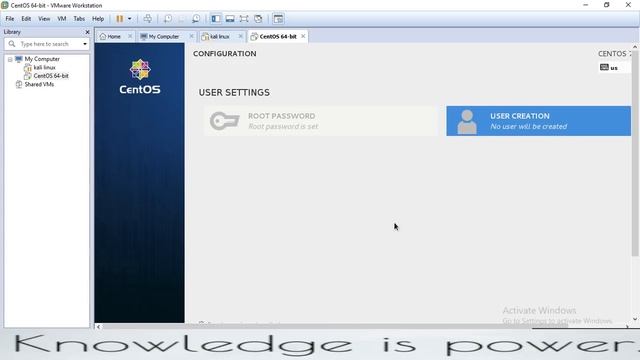Select My Computer in the library
The image size is (640, 360).
pyautogui.click(x=42, y=59)
